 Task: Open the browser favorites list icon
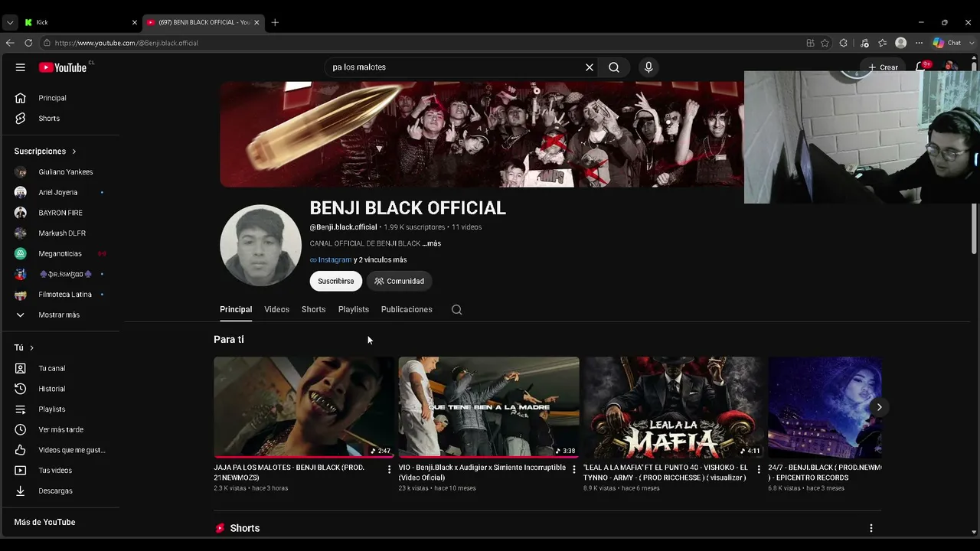coord(883,43)
